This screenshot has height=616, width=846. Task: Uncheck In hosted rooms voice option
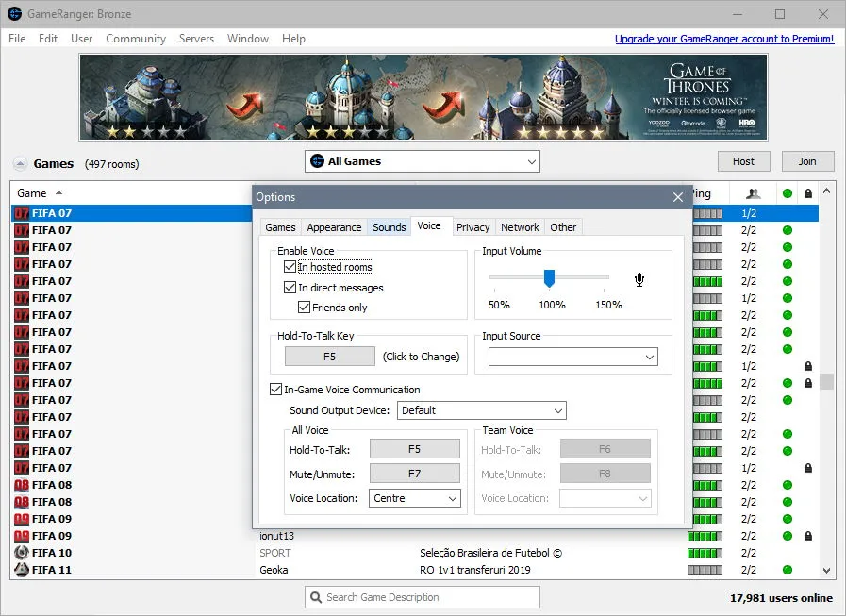[290, 267]
